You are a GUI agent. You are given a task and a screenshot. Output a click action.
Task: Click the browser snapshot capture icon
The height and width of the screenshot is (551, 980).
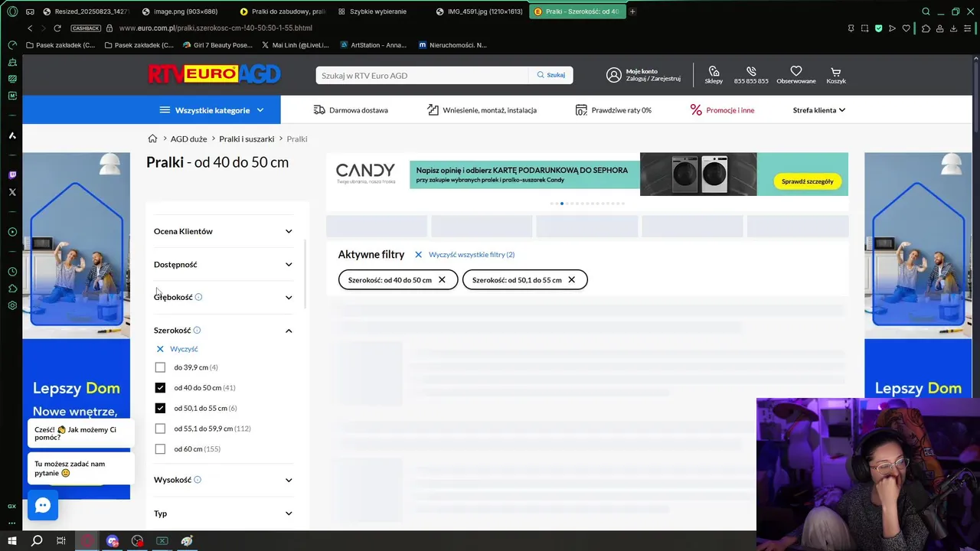point(864,28)
